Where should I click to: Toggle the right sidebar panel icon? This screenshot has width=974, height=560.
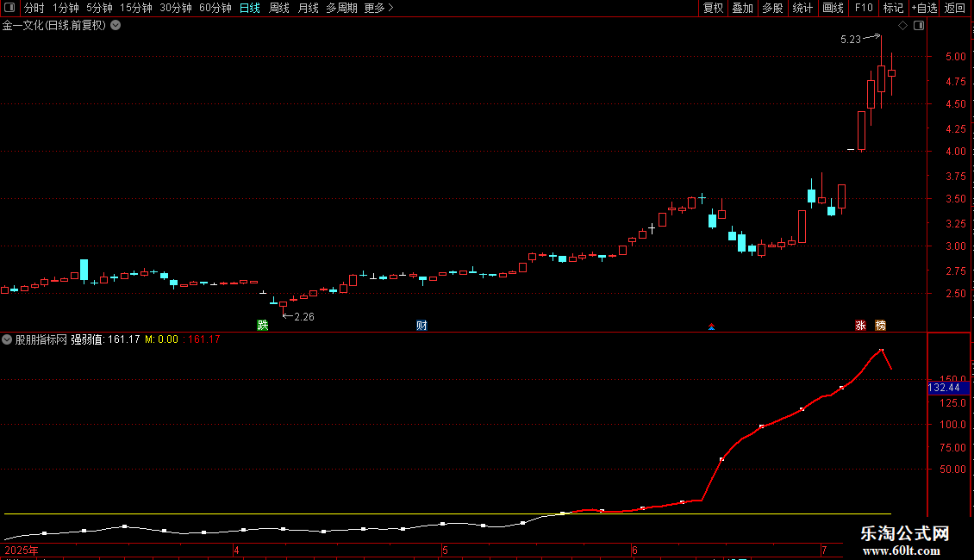click(x=919, y=26)
